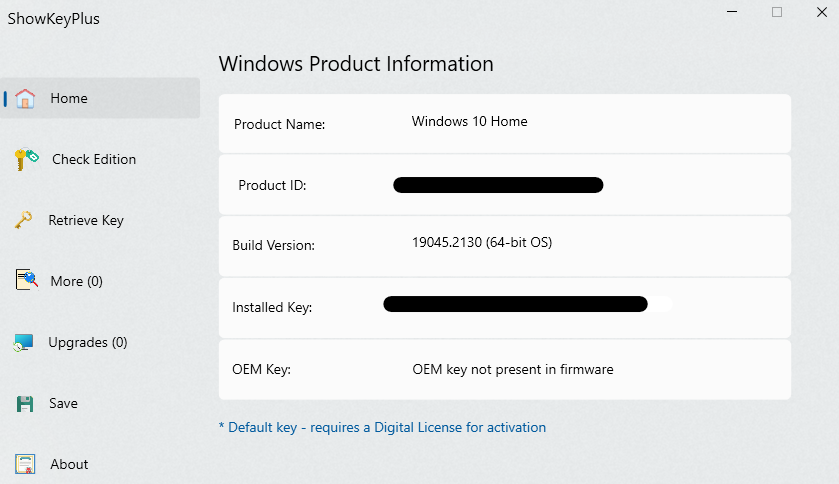Click the OEM key not present text

(513, 369)
